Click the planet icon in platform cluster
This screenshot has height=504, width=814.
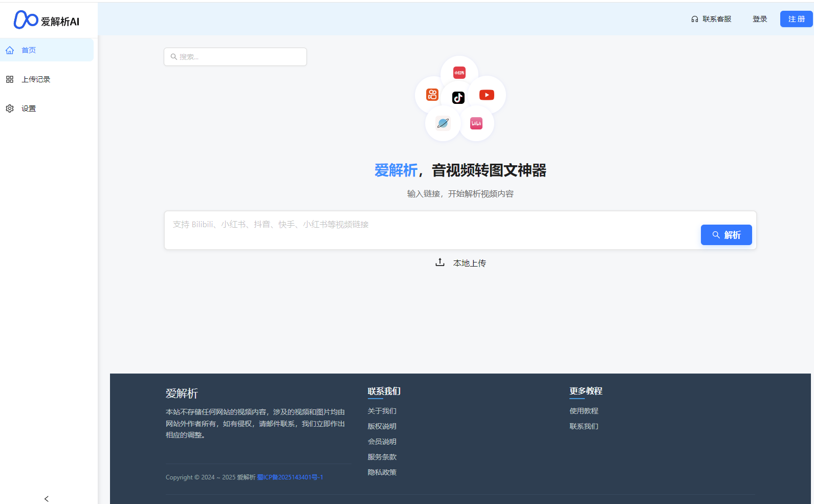point(443,123)
